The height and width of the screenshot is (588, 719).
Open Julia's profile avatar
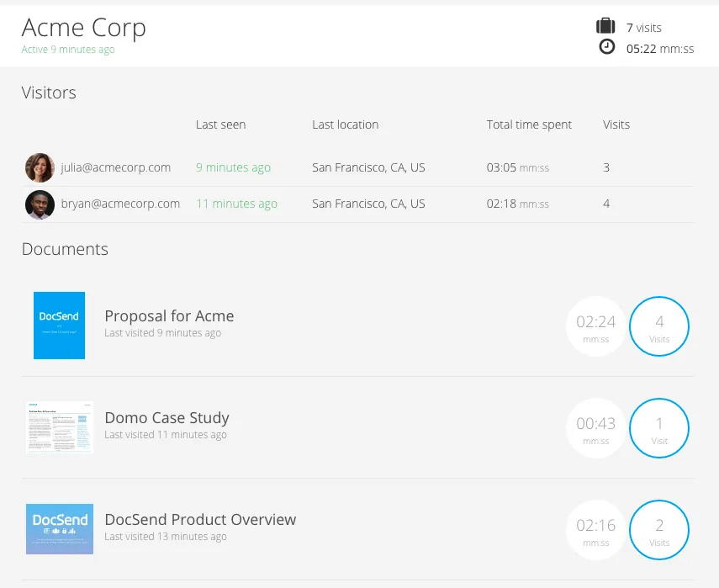40,168
